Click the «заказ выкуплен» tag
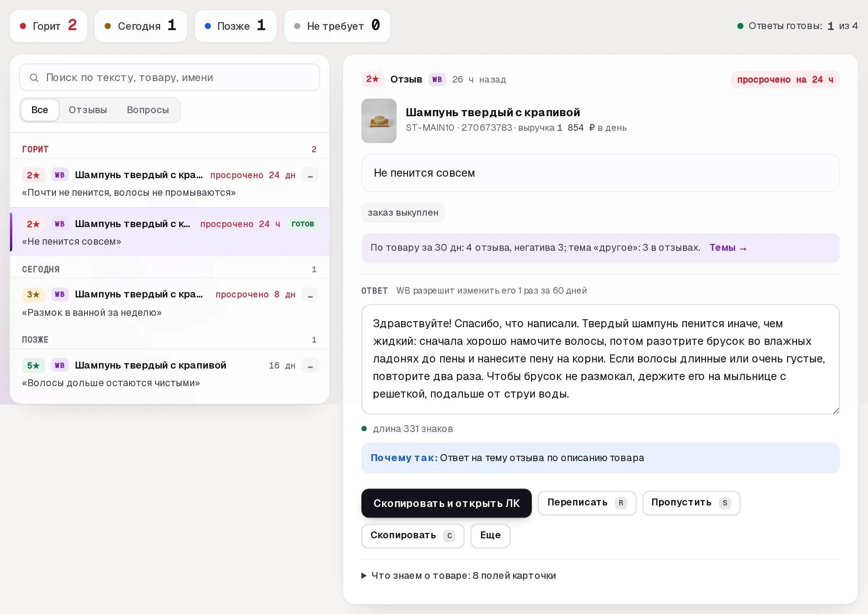This screenshot has height=614, width=868. coord(403,213)
